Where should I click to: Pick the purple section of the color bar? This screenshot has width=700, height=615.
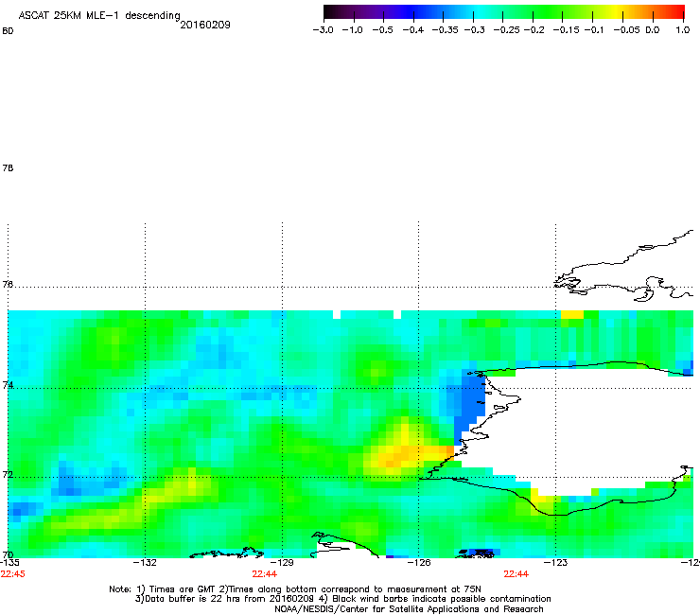373,11
